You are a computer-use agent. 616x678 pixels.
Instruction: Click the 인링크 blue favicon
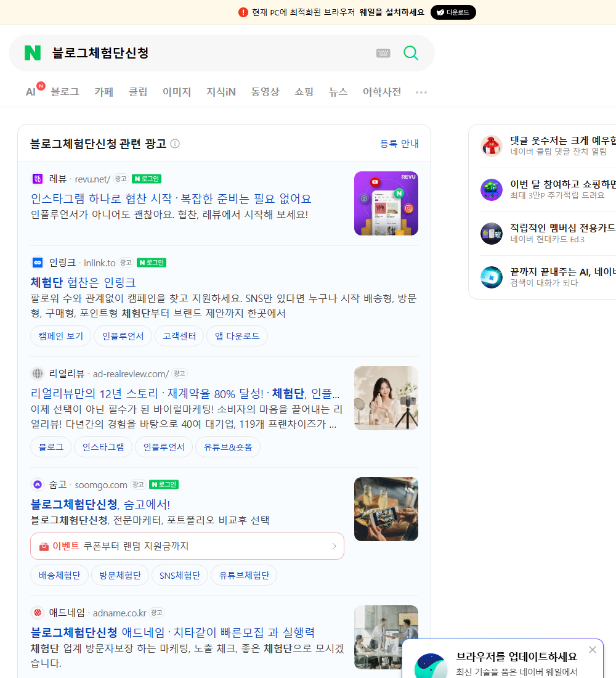coord(38,263)
